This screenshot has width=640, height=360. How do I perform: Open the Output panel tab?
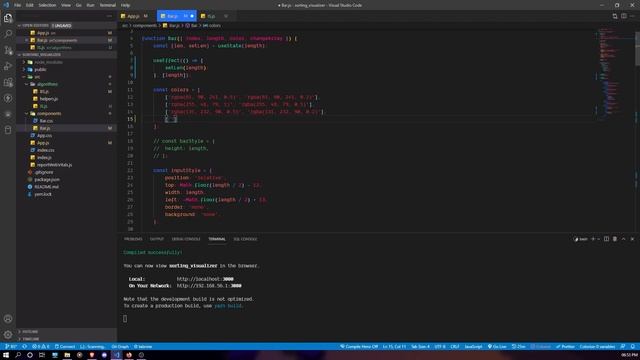pyautogui.click(x=157, y=239)
